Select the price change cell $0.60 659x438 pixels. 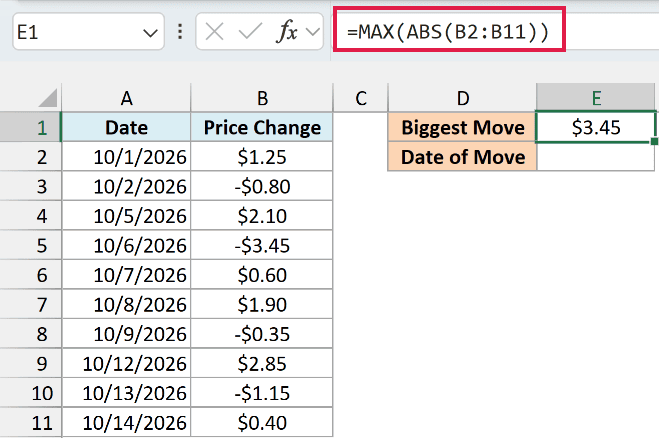click(262, 274)
